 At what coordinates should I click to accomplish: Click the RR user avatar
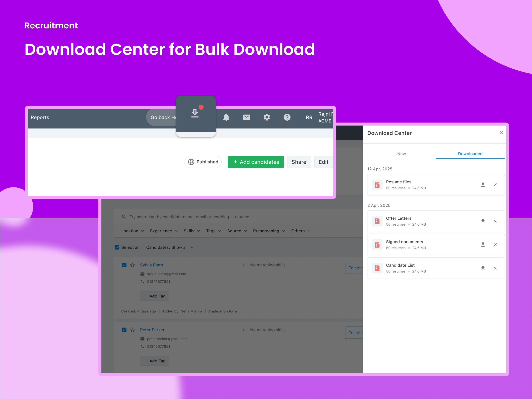click(x=309, y=117)
